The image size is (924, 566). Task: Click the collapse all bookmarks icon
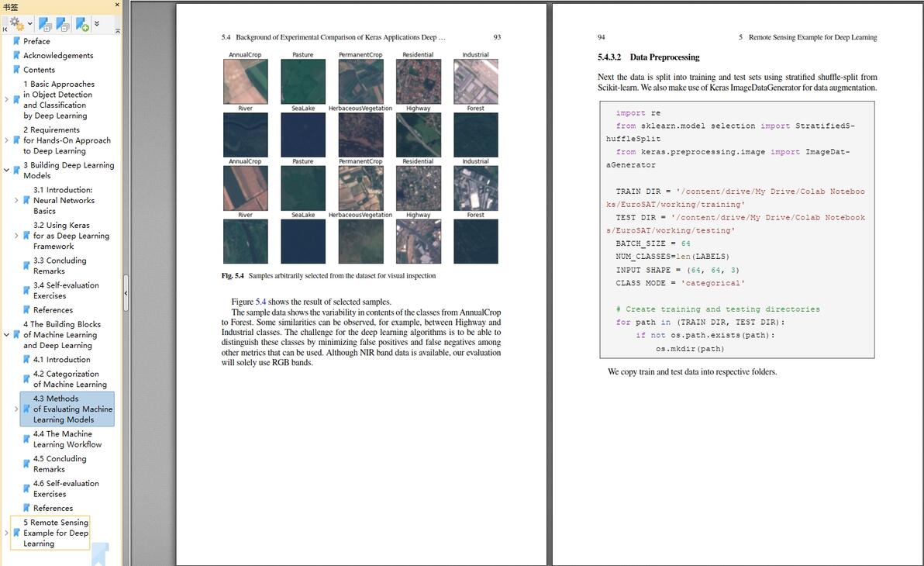coord(63,24)
